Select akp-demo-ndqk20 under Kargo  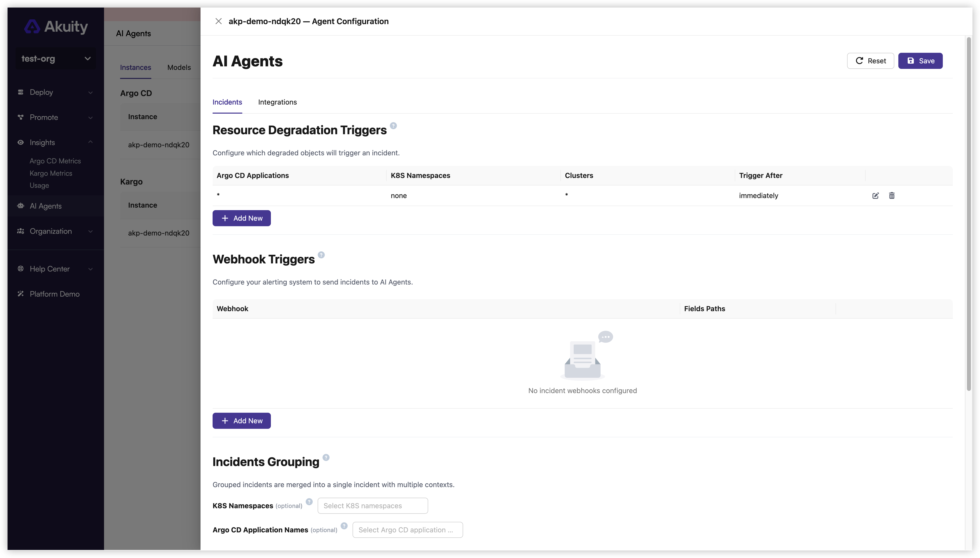159,233
